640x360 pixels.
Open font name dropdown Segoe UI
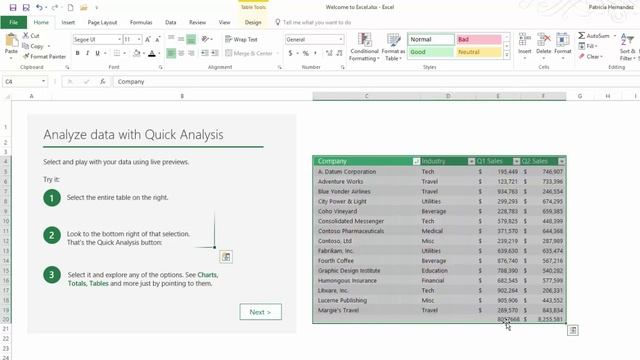pos(120,39)
